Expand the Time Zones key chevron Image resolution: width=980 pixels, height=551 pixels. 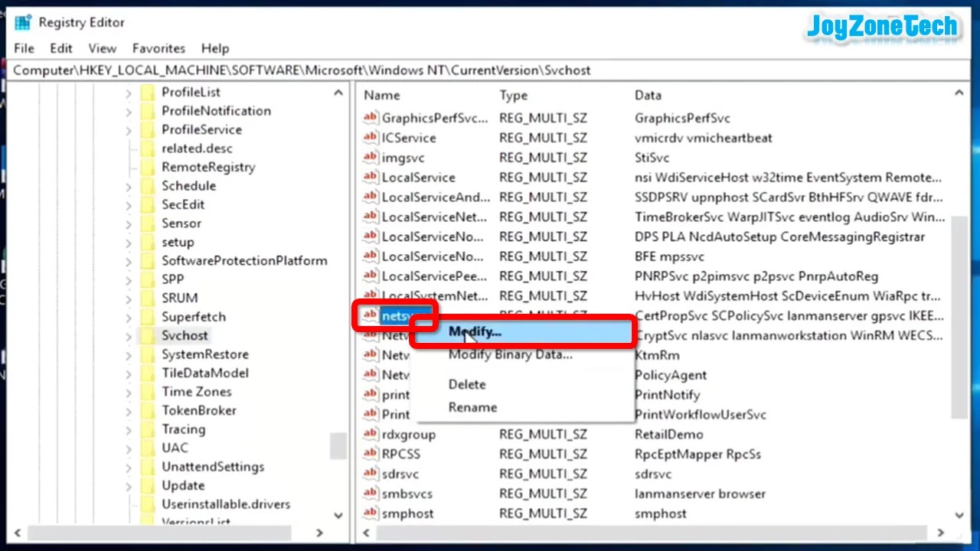tap(128, 392)
